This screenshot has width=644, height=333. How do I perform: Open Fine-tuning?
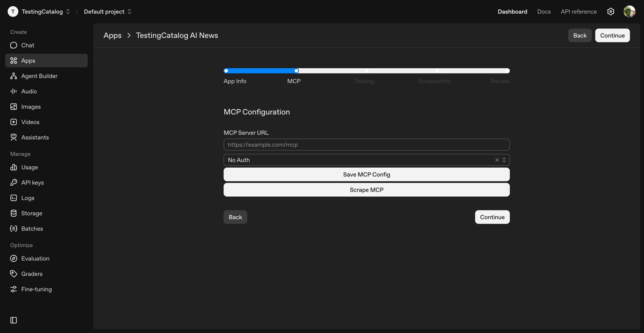[x=36, y=289]
